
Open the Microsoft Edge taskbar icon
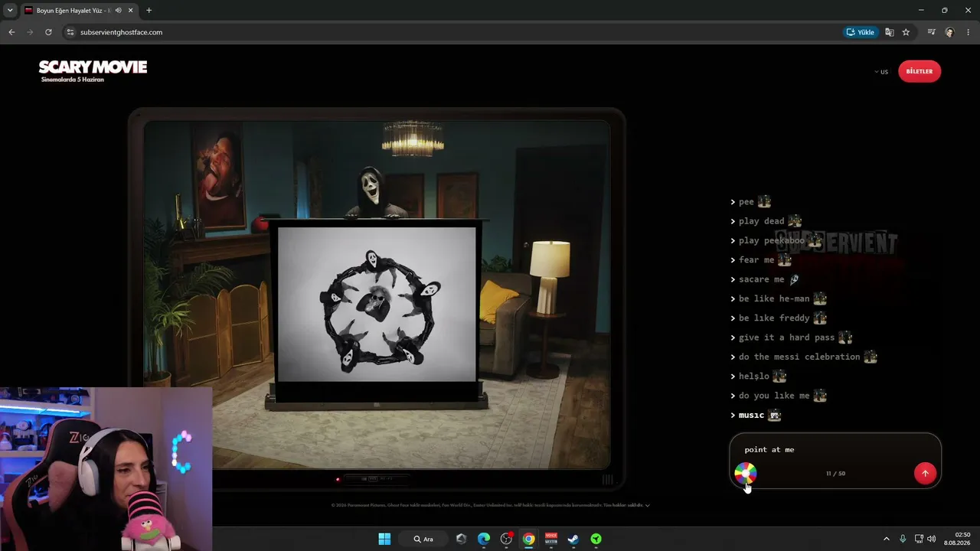(484, 539)
